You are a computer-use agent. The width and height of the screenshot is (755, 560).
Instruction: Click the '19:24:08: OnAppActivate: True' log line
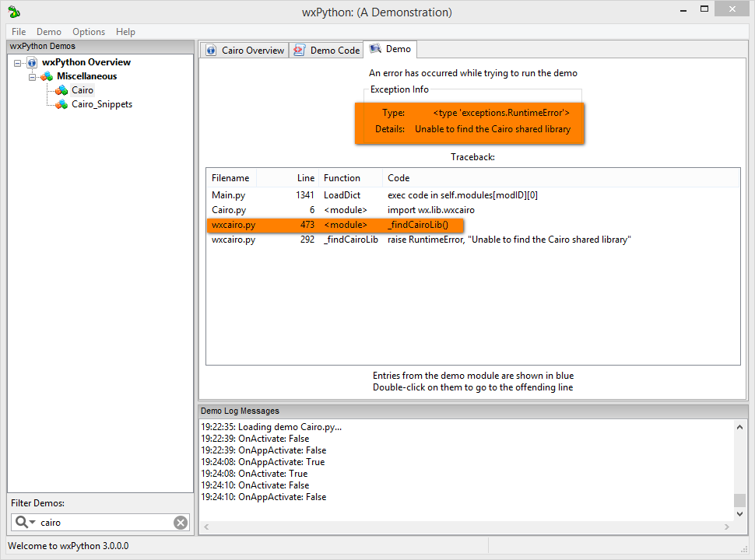point(263,462)
